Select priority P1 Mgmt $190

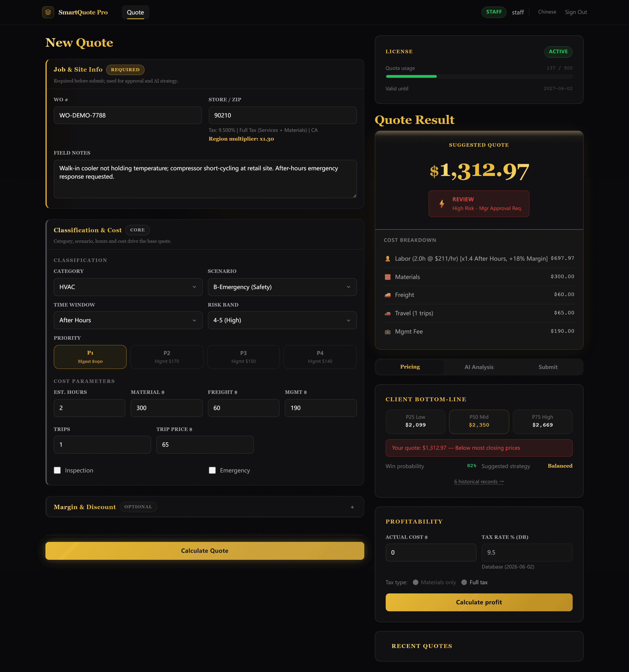[x=90, y=357]
